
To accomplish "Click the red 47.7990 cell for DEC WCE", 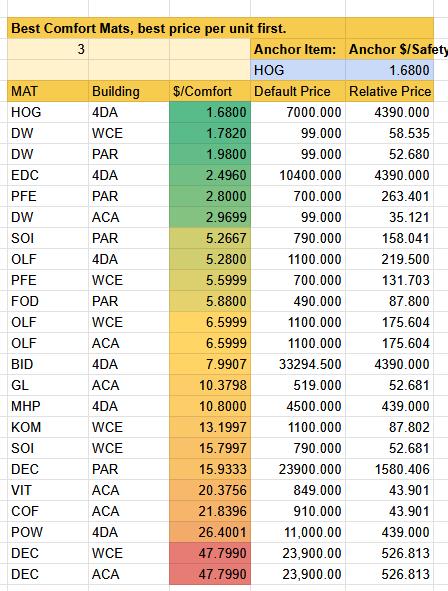I will click(x=210, y=553).
